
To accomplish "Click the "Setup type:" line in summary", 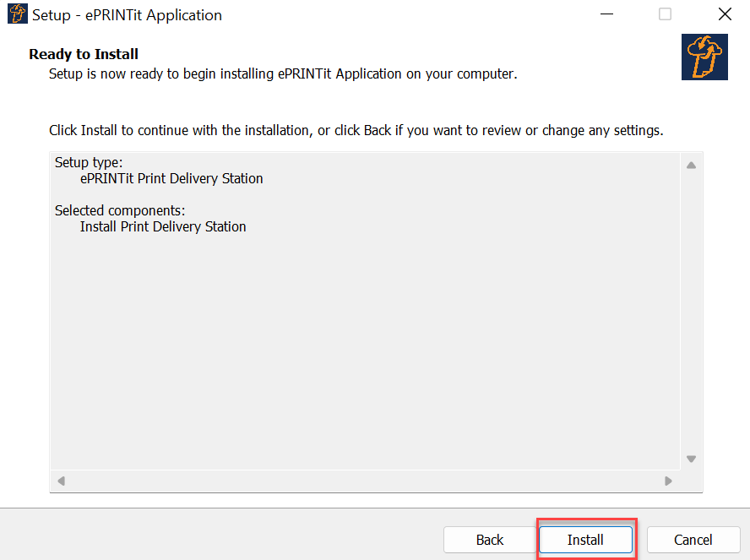I will (x=89, y=162).
